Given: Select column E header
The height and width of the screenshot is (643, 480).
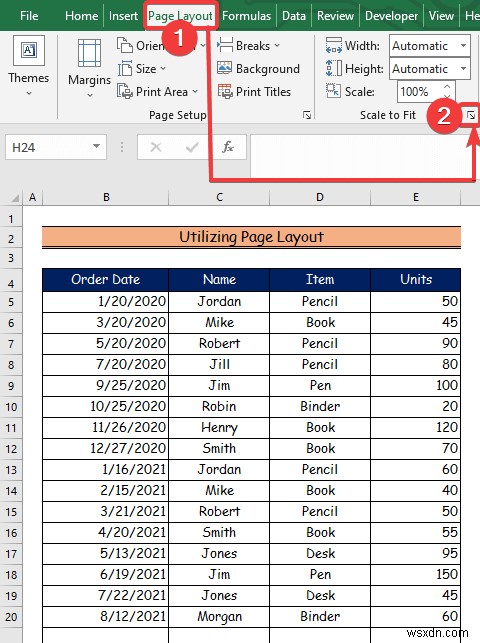Looking at the screenshot, I should (416, 197).
